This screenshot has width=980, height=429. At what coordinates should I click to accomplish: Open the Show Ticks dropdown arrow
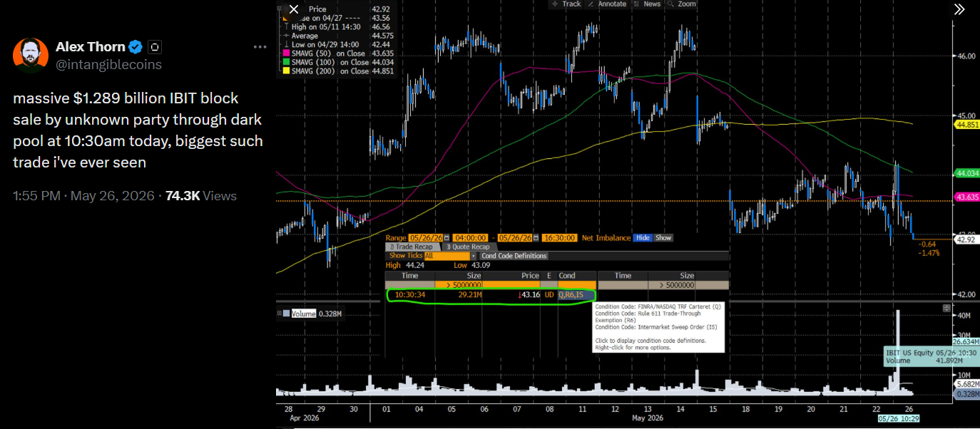(474, 256)
